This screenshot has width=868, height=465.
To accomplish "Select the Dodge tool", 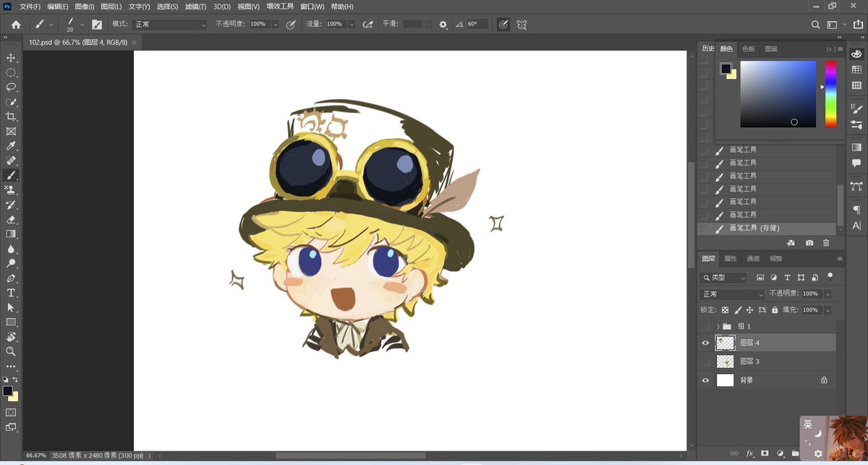I will (11, 263).
